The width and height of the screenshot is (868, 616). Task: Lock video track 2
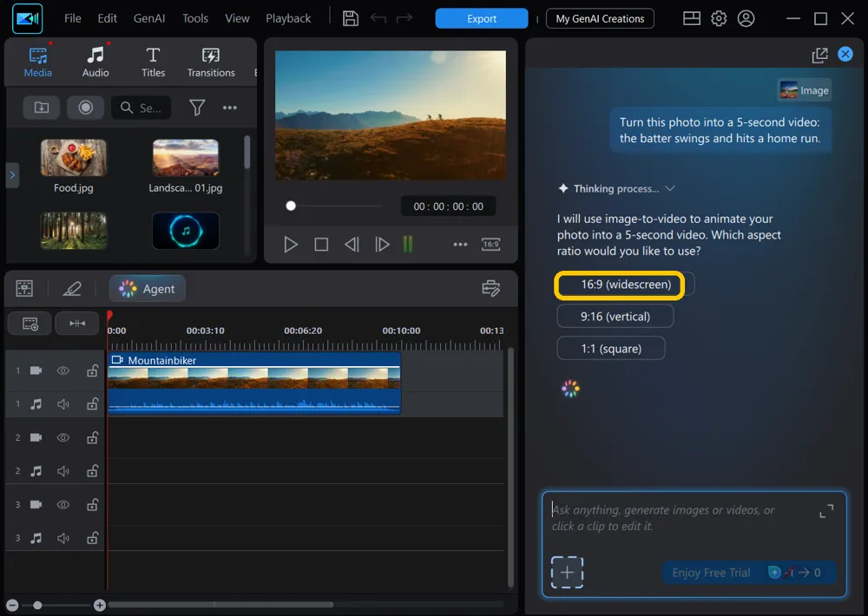coord(93,438)
